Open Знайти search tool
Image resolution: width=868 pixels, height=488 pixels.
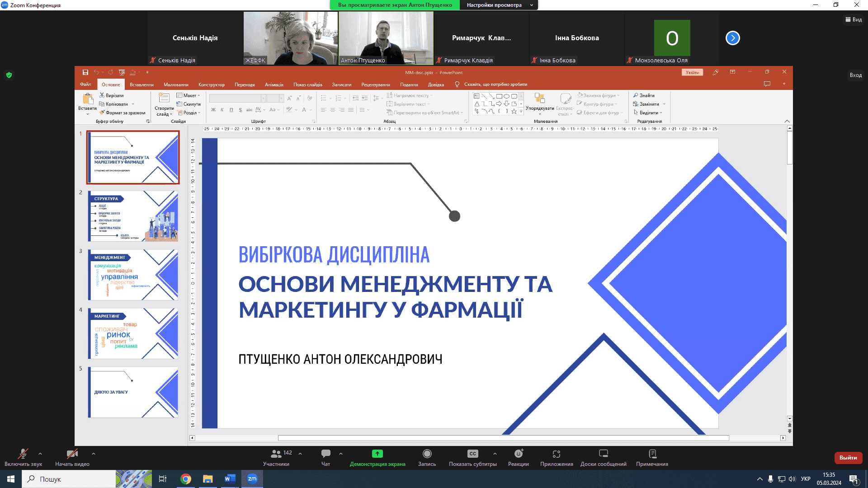[x=644, y=95]
